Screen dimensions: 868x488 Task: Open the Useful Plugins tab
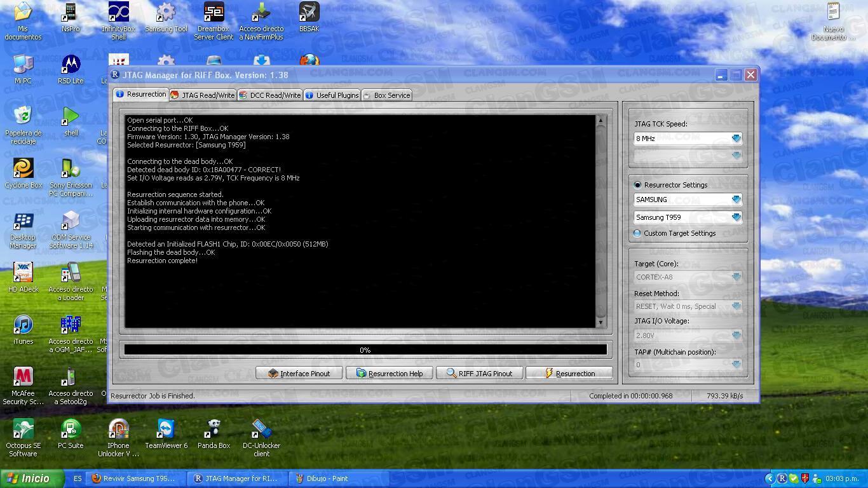332,95
